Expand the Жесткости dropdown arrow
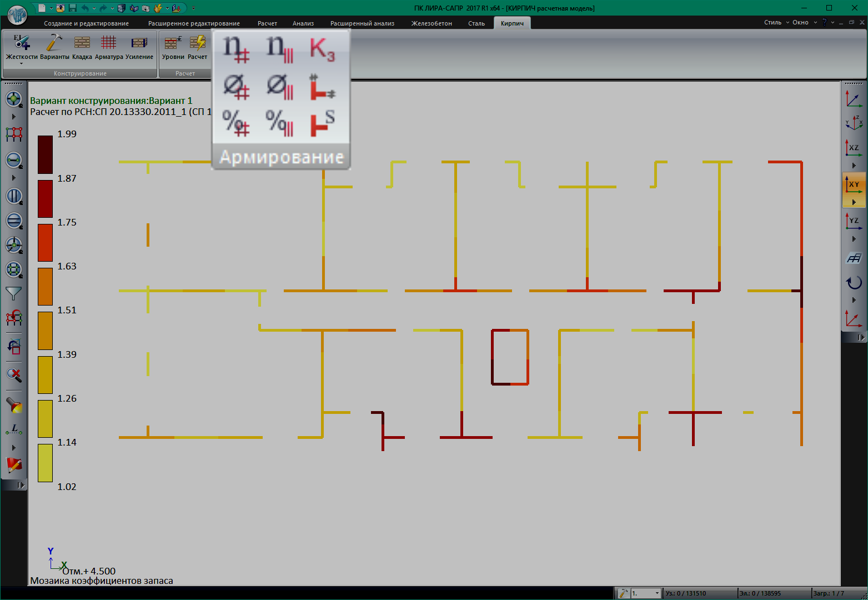 pyautogui.click(x=22, y=64)
